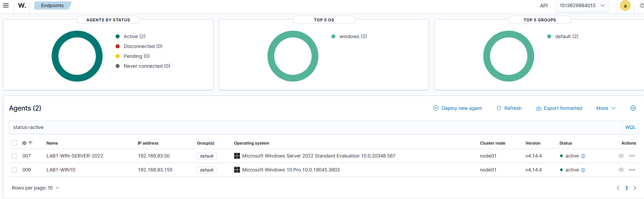Filter by Disconnected (0) legend label
The height and width of the screenshot is (199, 644).
click(143, 46)
